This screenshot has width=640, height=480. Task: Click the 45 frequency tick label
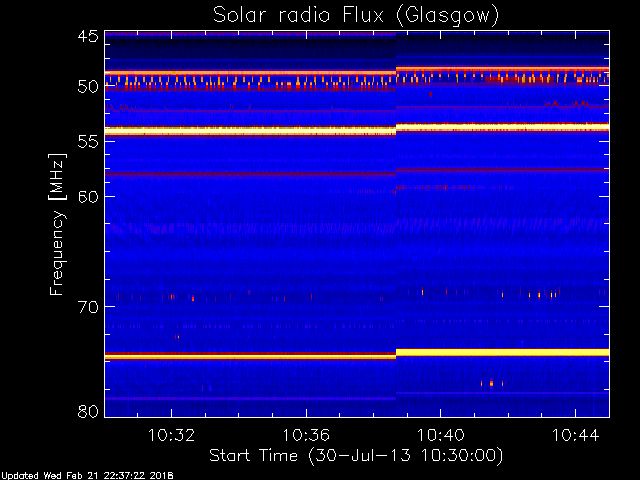[x=88, y=37]
